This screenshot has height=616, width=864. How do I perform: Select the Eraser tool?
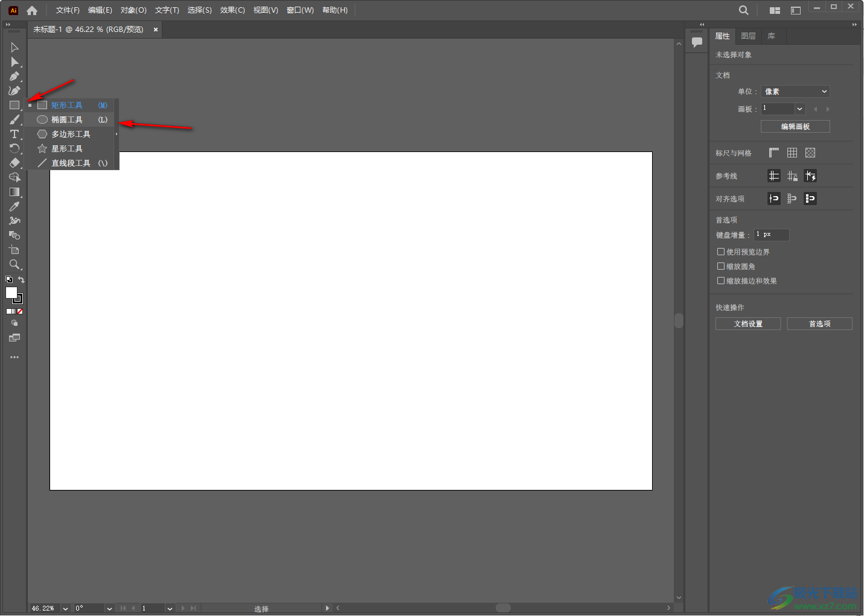pos(14,163)
